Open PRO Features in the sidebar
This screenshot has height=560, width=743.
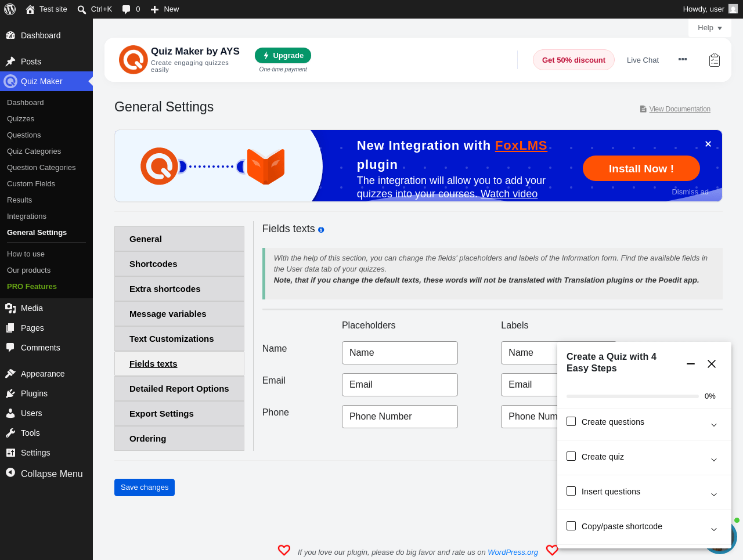click(32, 287)
